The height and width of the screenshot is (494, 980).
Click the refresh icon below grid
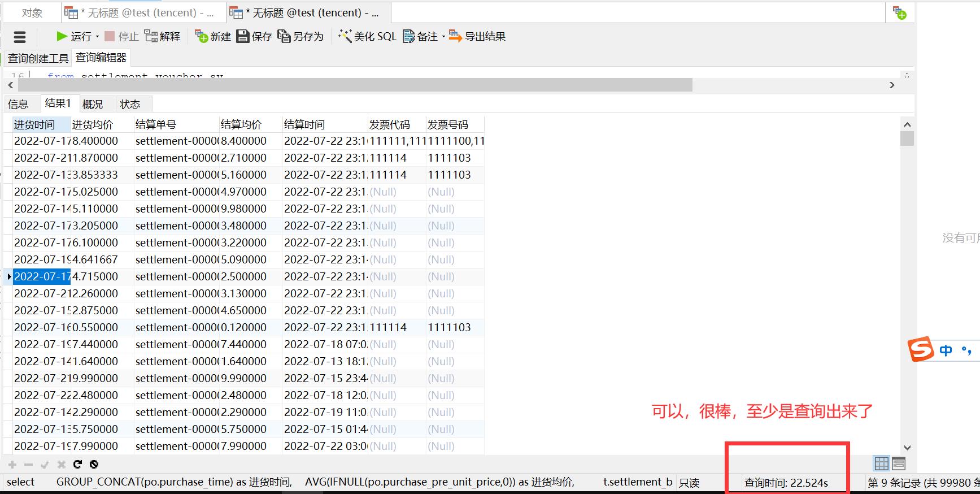pyautogui.click(x=77, y=465)
